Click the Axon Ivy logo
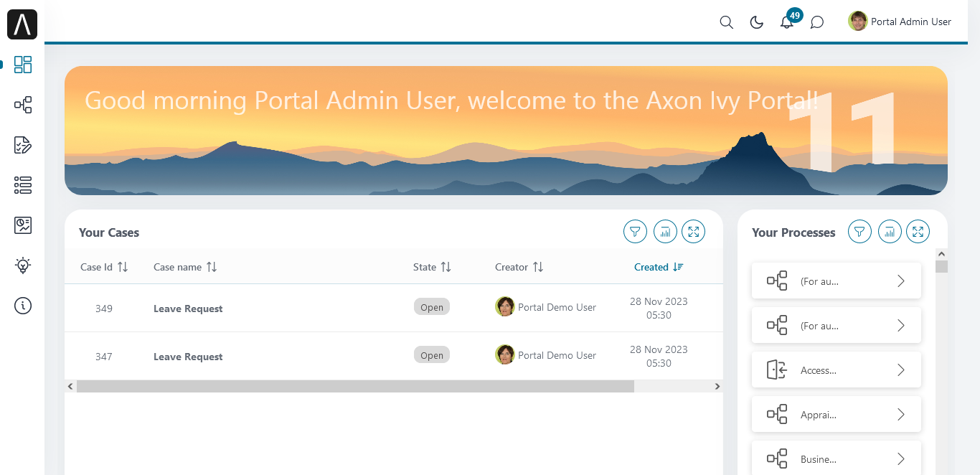 (x=22, y=25)
